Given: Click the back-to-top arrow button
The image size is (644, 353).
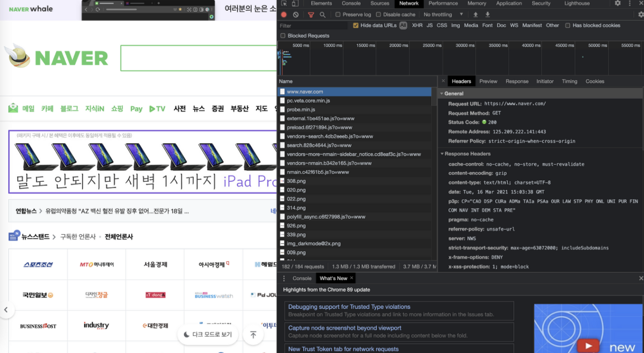Looking at the screenshot, I should click(253, 335).
